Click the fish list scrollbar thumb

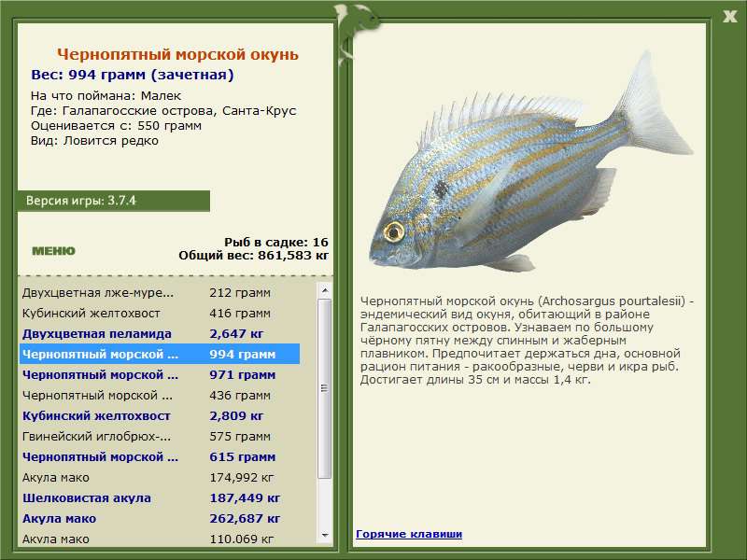coord(325,388)
